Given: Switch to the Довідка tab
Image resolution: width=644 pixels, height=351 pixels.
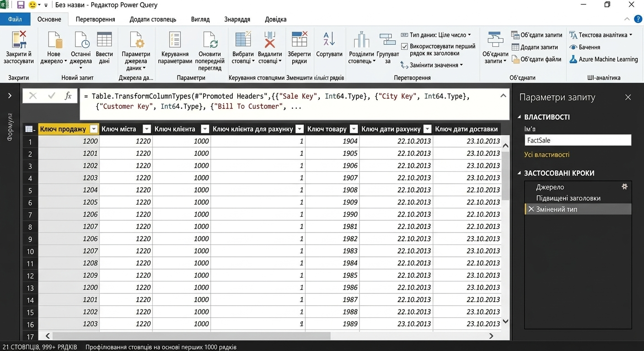Looking at the screenshot, I should 276,19.
